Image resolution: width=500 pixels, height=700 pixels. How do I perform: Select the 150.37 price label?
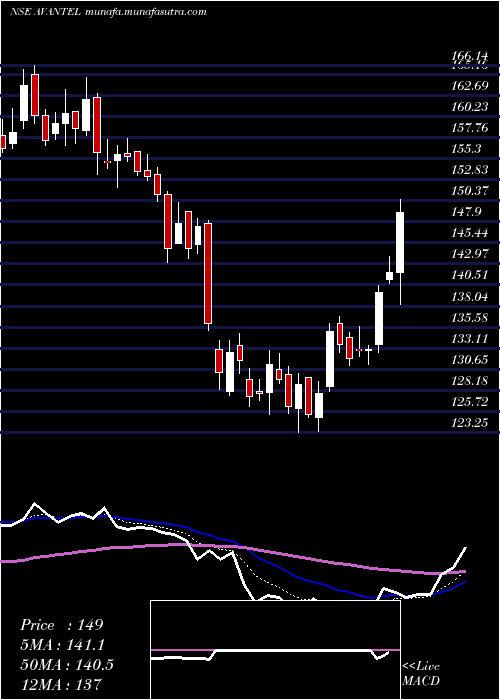(x=470, y=191)
